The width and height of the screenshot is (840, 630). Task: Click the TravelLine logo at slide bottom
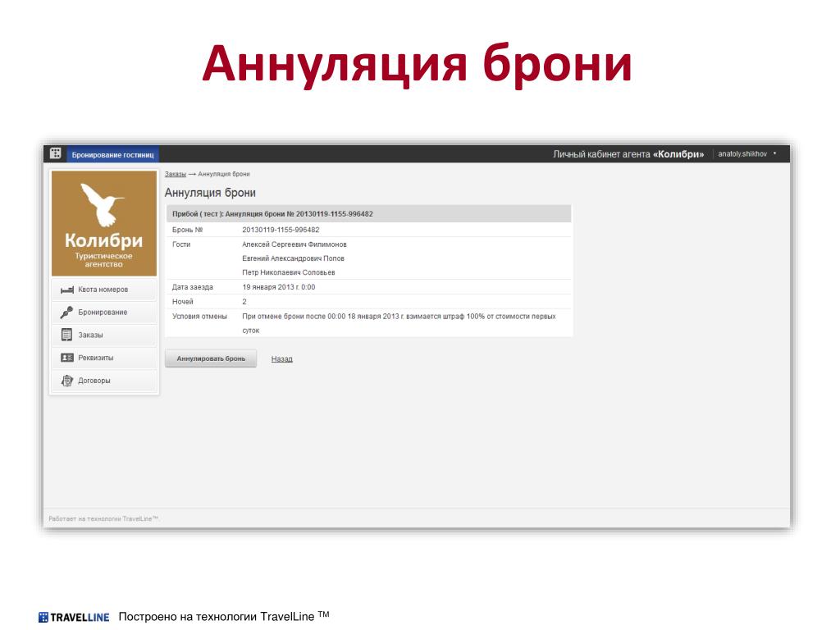pyautogui.click(x=74, y=617)
